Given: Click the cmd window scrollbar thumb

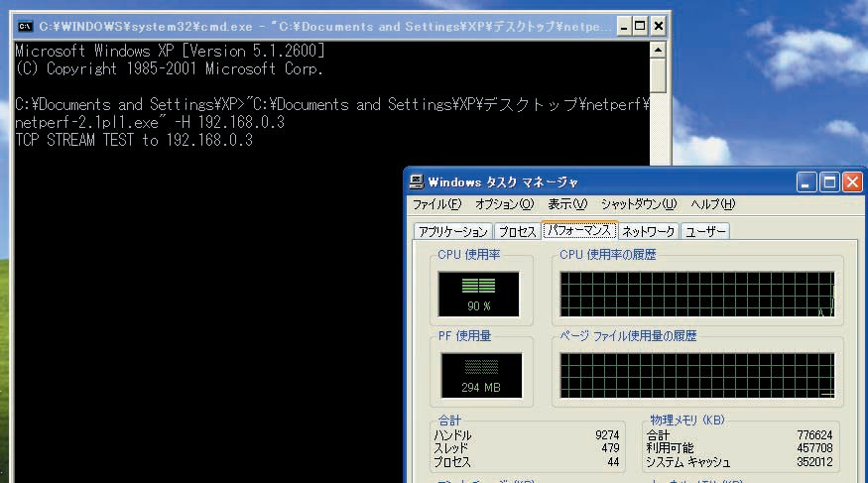Looking at the screenshot, I should click(658, 75).
